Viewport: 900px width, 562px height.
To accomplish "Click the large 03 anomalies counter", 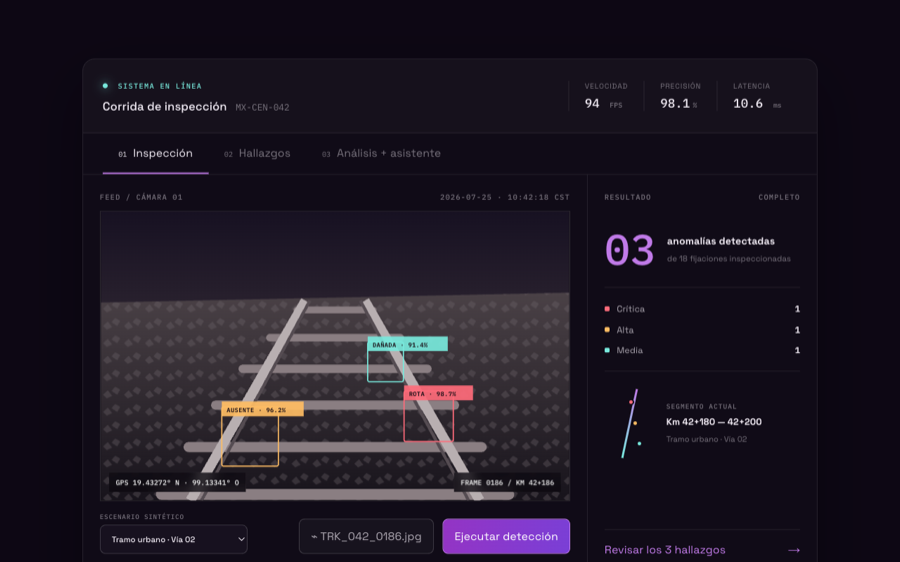I will 630,250.
